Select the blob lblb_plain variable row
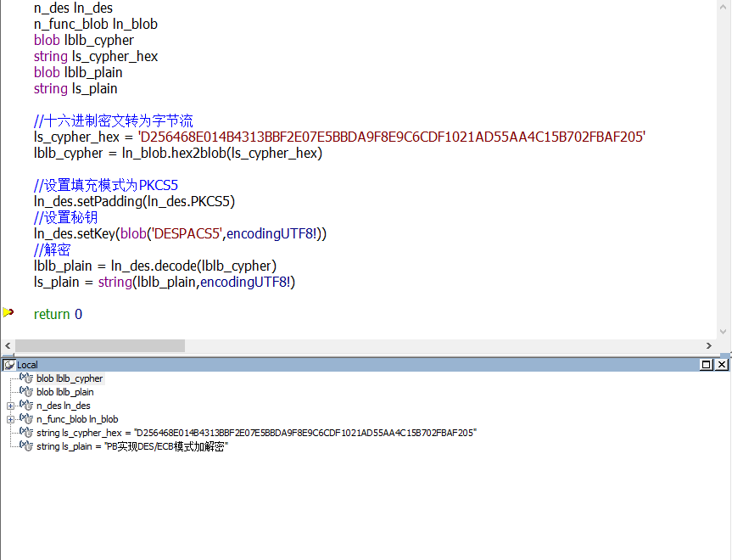Viewport: 732px width, 560px height. (65, 392)
